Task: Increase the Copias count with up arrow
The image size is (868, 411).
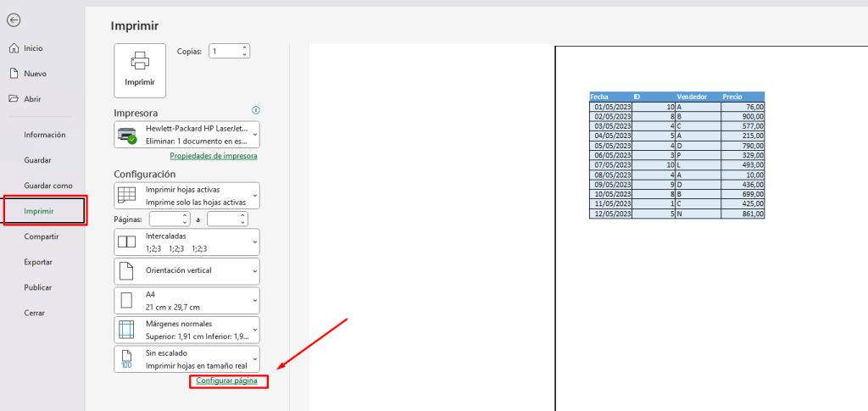Action: [244, 47]
